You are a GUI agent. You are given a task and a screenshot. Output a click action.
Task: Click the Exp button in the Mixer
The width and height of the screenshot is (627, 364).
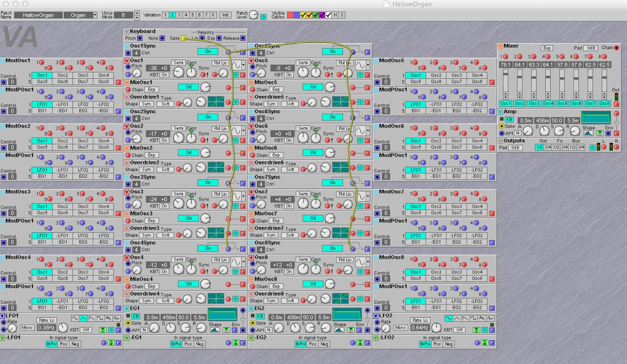(x=547, y=48)
